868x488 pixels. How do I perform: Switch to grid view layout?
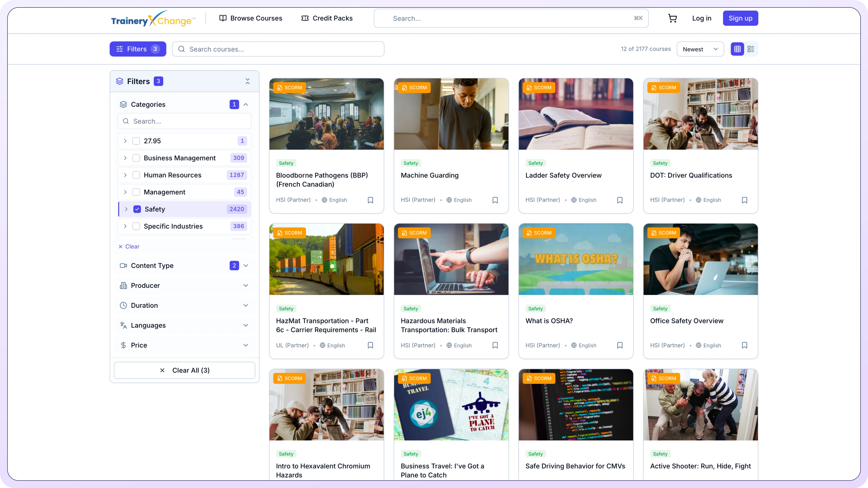(737, 49)
